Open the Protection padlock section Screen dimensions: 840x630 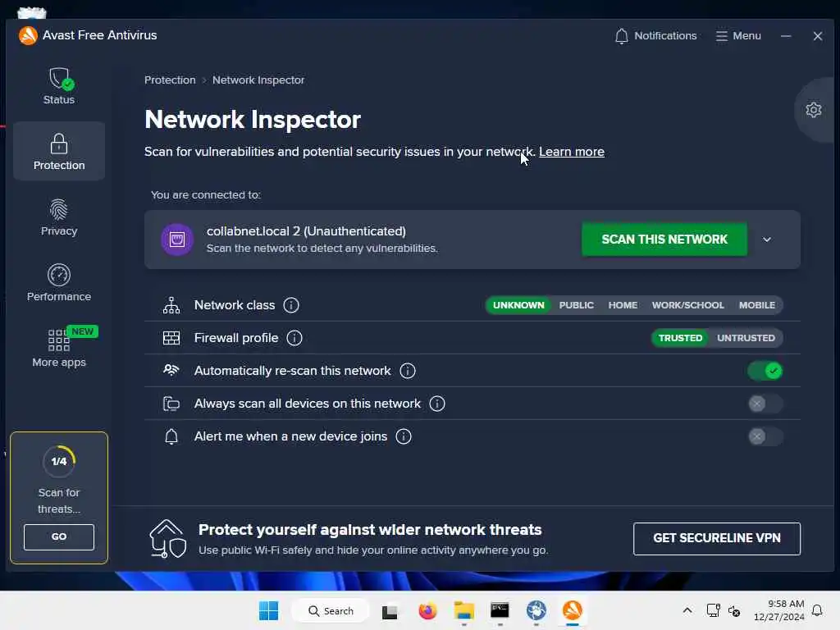59,152
